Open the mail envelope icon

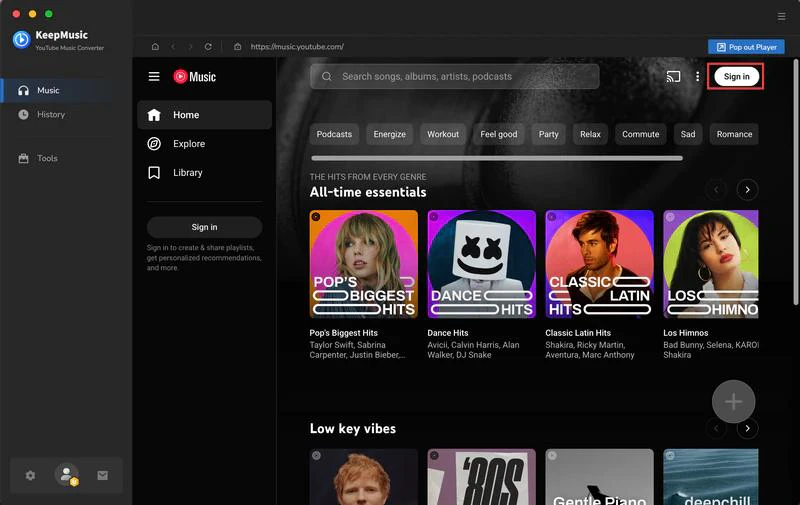point(103,475)
